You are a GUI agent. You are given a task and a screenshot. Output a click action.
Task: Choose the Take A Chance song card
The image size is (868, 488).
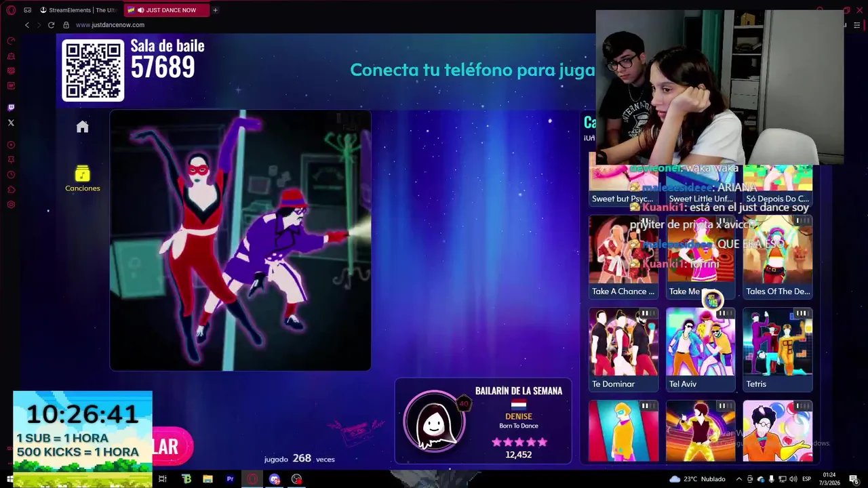[x=623, y=257]
